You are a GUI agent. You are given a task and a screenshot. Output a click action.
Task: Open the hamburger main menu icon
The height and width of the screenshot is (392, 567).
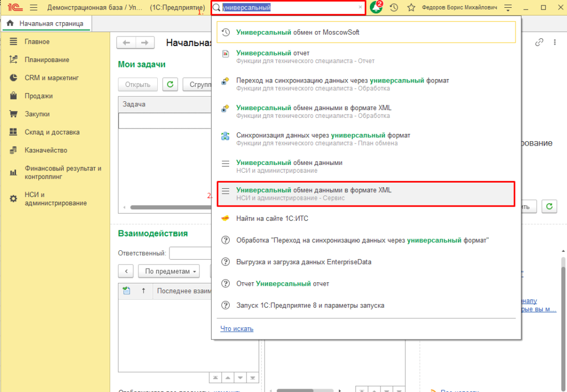(x=34, y=7)
